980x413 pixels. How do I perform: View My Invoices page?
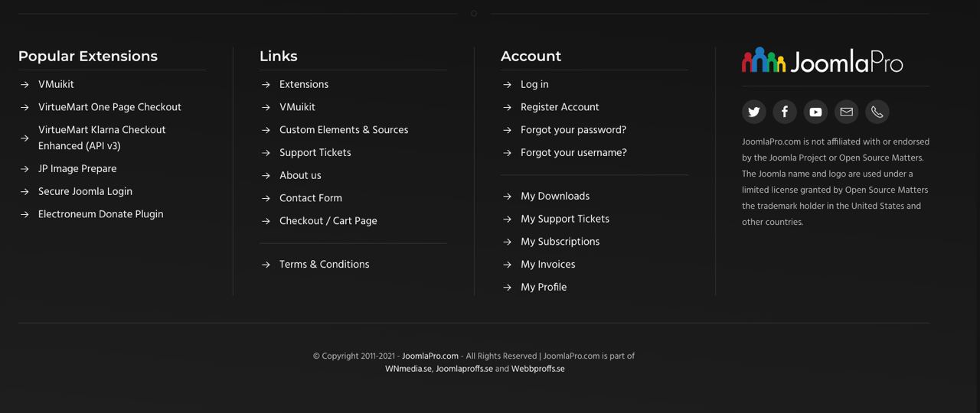coord(547,265)
